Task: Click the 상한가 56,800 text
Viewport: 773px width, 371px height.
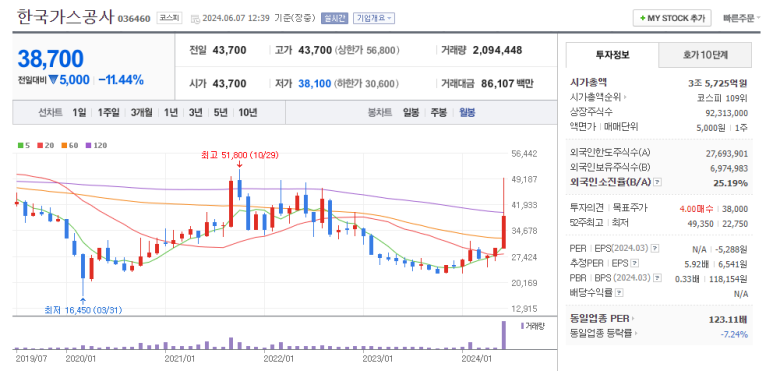Action: pyautogui.click(x=367, y=50)
